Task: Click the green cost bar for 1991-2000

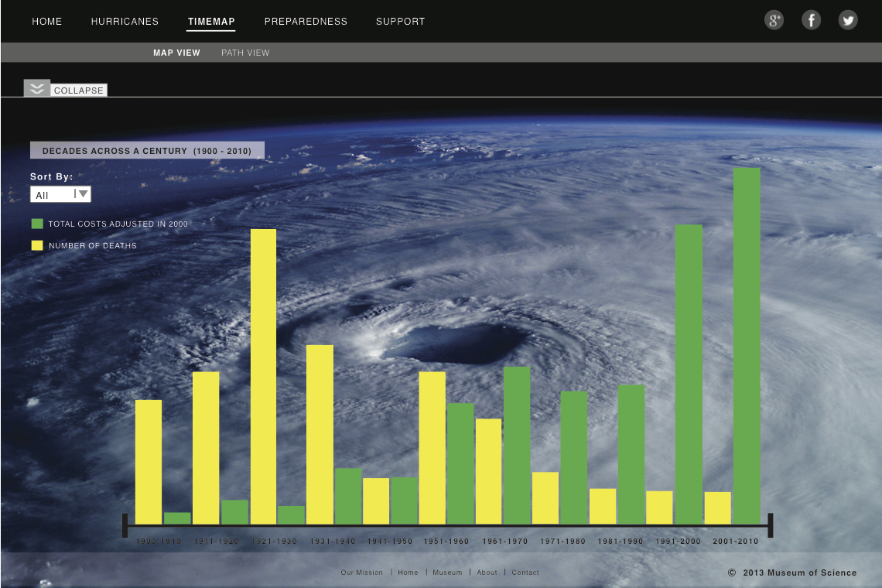Action: pyautogui.click(x=689, y=374)
